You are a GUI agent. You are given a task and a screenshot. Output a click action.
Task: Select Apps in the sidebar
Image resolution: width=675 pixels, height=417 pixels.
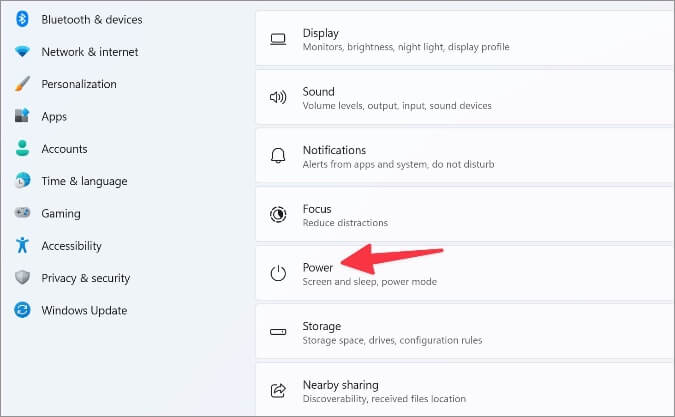pos(54,117)
